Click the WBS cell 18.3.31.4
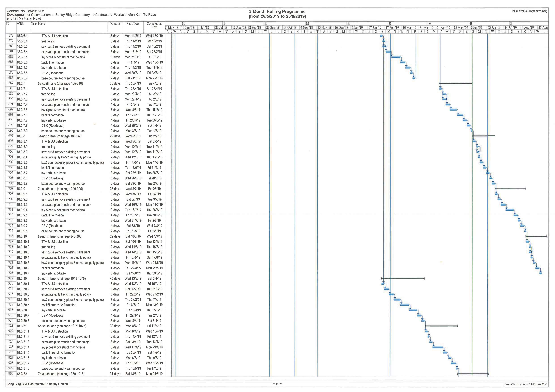This screenshot has width=555, height=392. coord(23,347)
